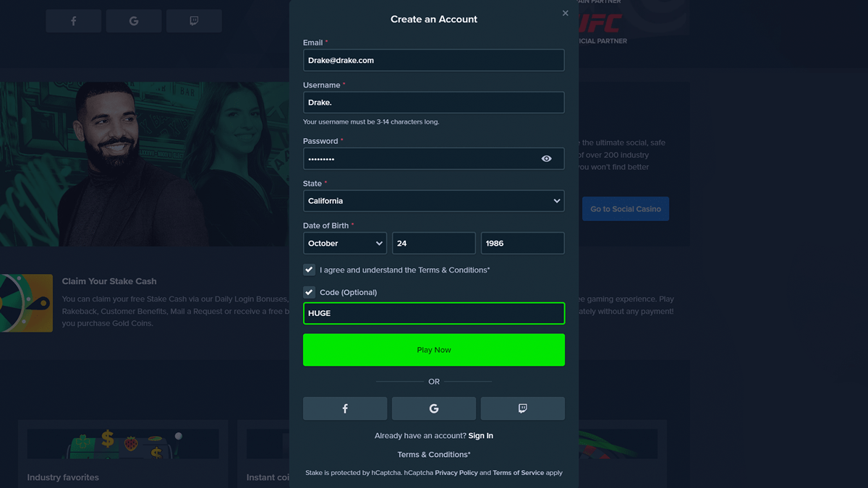Click the birth day field showing 24
Image resolution: width=868 pixels, height=488 pixels.
434,244
